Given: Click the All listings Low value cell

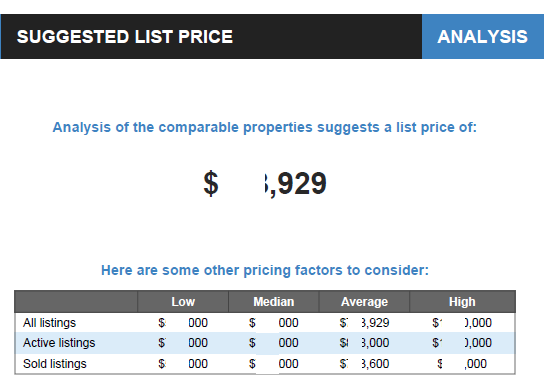Looking at the screenshot, I should [x=183, y=323].
